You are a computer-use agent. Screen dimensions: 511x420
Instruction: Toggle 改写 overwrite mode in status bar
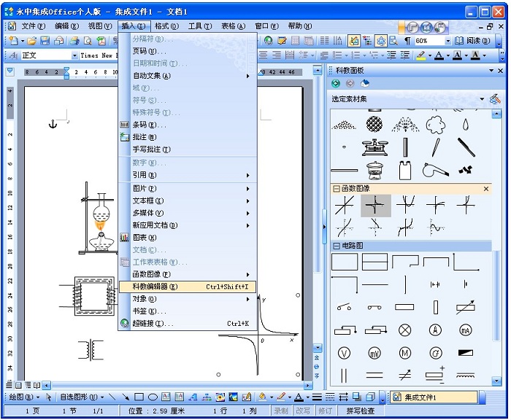(x=303, y=411)
